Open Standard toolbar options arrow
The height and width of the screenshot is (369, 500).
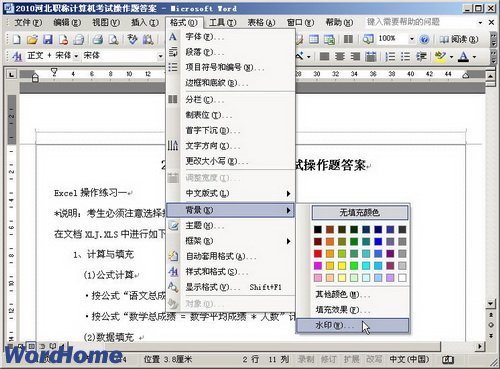[x=494, y=40]
